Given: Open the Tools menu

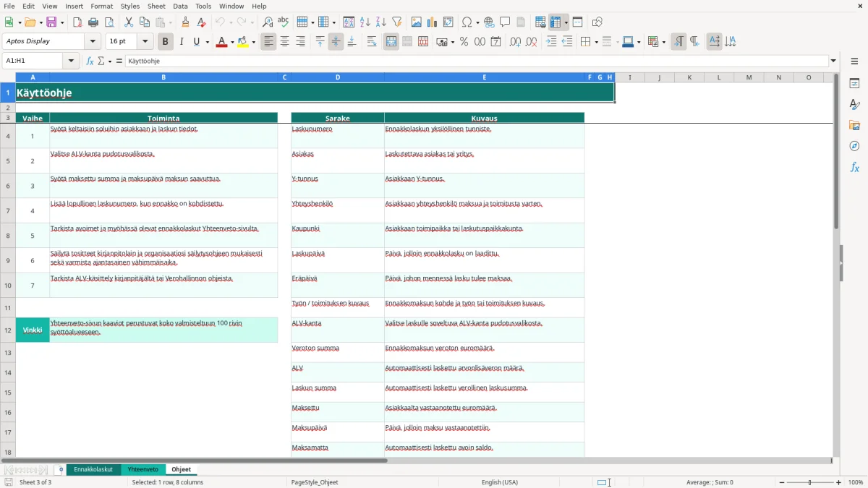Looking at the screenshot, I should (x=203, y=6).
